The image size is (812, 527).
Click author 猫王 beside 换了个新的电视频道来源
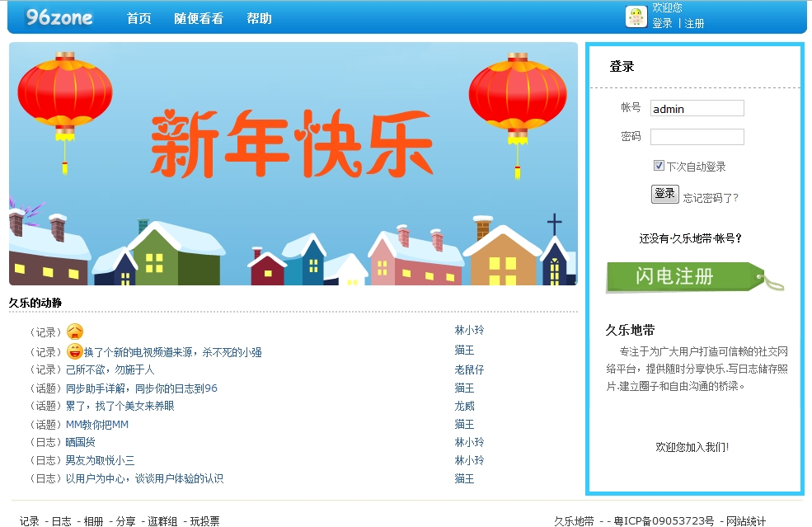(464, 351)
